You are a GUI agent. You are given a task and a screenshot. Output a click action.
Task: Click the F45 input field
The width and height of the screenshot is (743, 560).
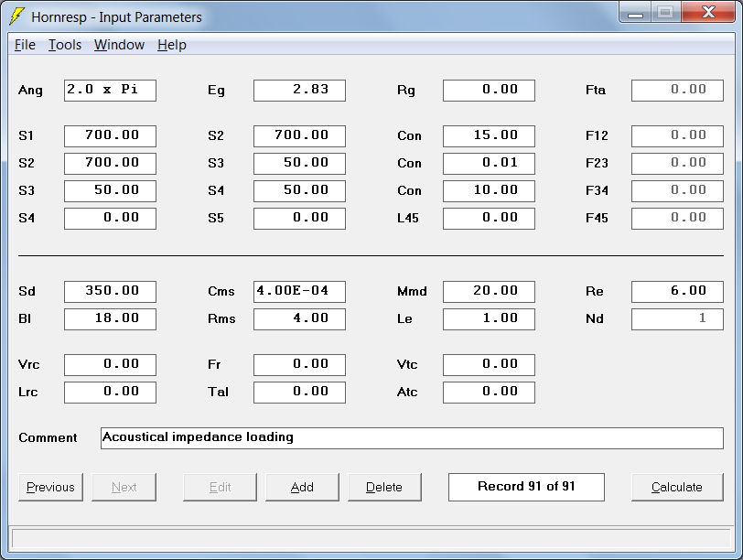pyautogui.click(x=678, y=219)
